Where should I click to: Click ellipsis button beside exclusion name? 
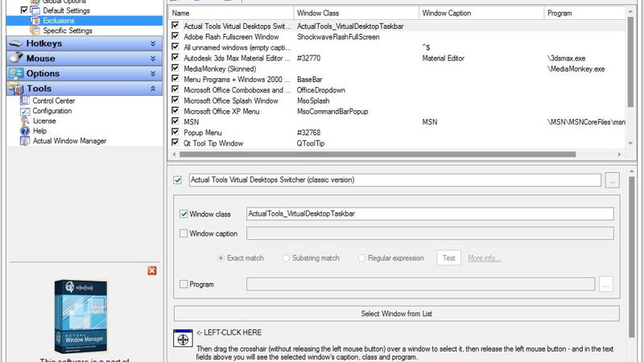pos(612,180)
